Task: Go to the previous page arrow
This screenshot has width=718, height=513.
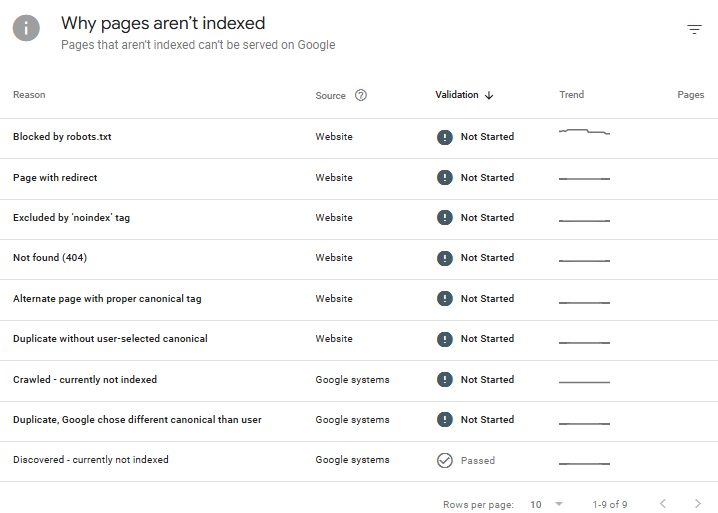Action: click(663, 504)
